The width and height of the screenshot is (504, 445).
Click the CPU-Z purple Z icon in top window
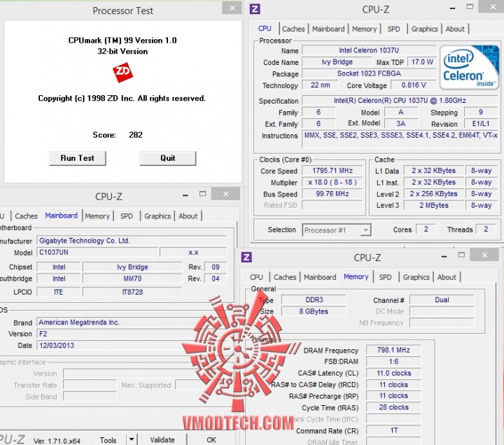(255, 9)
